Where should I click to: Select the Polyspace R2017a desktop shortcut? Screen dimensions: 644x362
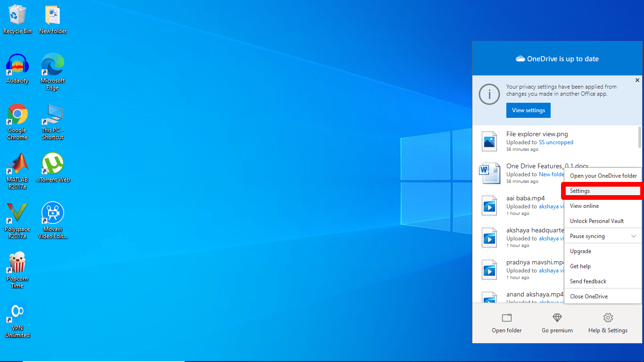(17, 221)
